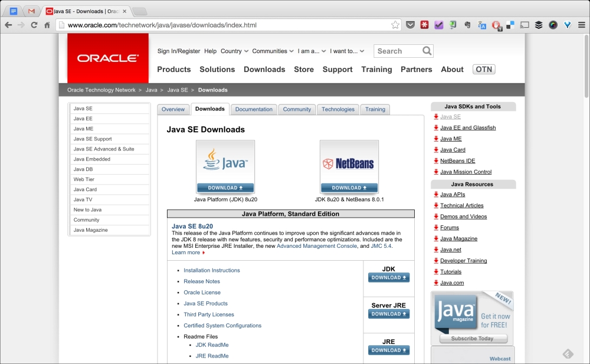Click in the Search input field

point(398,51)
